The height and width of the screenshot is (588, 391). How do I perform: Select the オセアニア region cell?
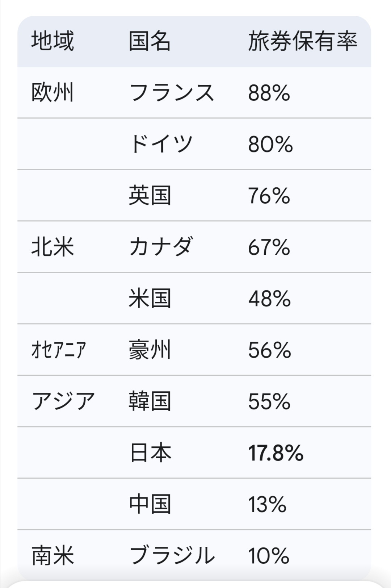point(59,350)
